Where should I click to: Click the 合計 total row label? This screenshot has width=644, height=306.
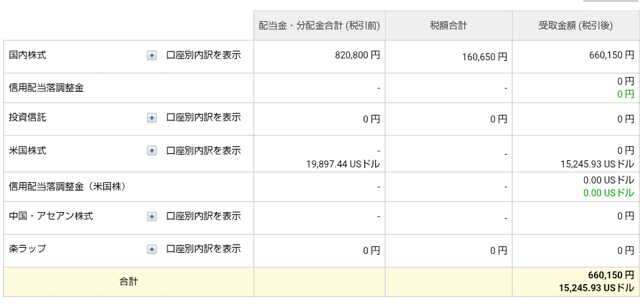pyautogui.click(x=128, y=282)
